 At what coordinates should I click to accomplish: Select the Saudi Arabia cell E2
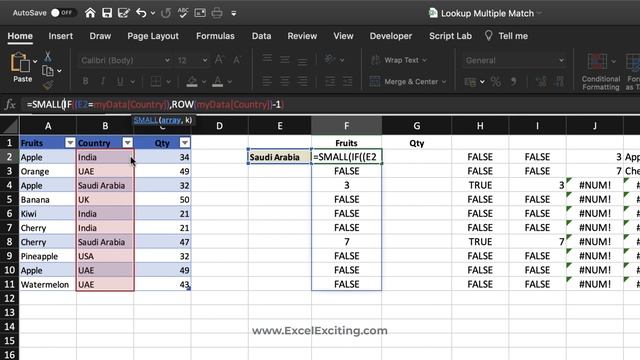(280, 157)
